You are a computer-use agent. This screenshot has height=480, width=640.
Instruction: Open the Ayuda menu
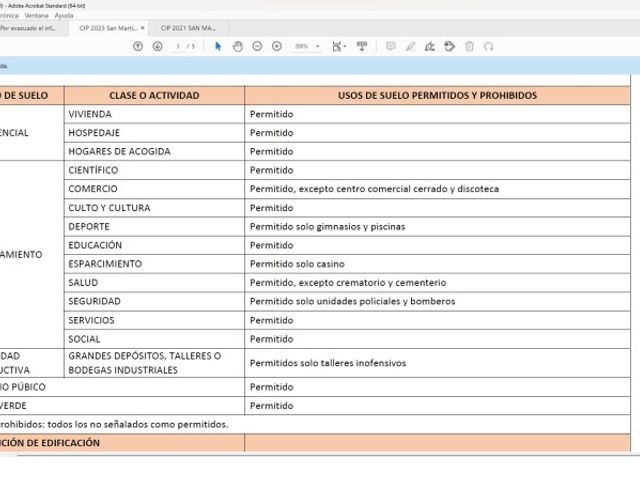click(x=64, y=16)
